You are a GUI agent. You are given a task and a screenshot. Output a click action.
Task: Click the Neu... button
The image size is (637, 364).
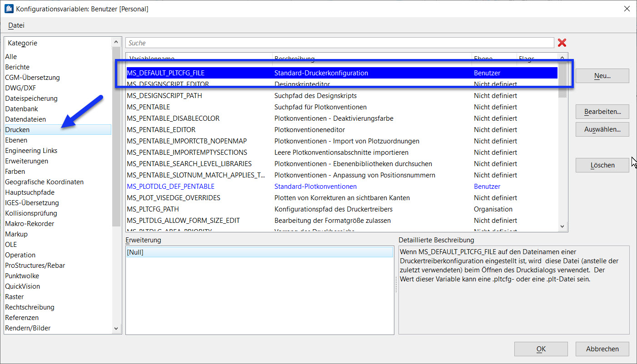point(602,76)
